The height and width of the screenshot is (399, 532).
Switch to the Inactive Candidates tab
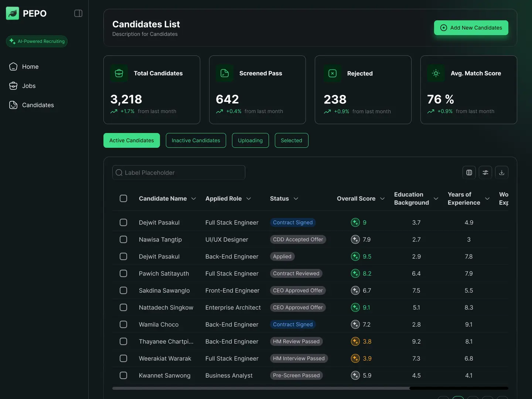196,140
